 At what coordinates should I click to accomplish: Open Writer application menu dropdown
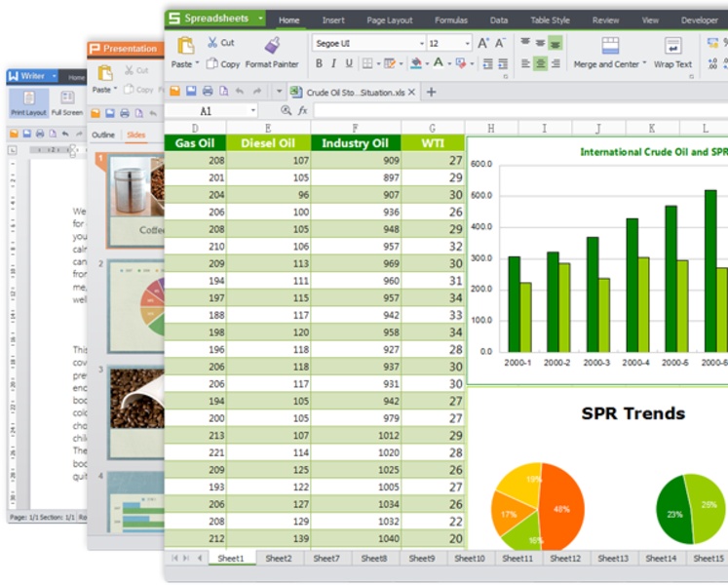tap(55, 76)
